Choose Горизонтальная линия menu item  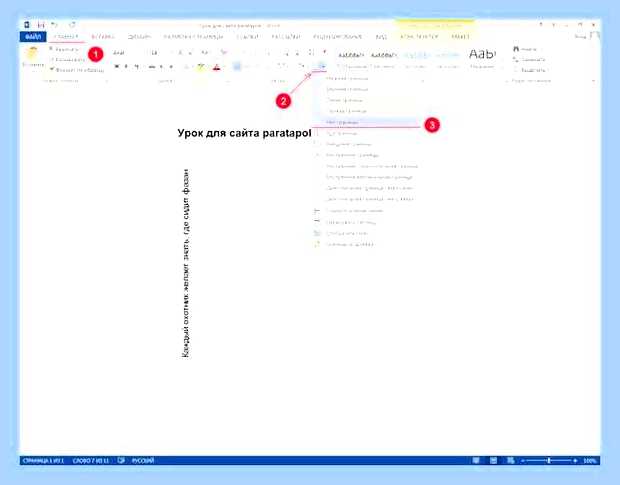click(366, 211)
